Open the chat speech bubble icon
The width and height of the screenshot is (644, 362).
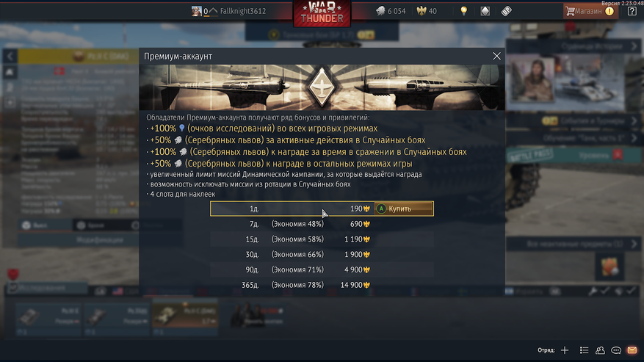[x=616, y=350]
